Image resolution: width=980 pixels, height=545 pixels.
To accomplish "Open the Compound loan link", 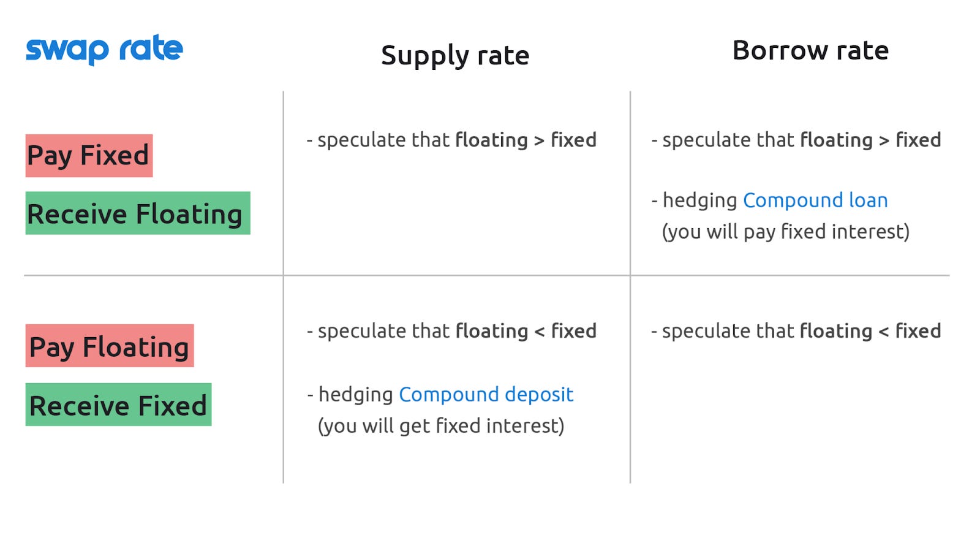I will coord(815,200).
